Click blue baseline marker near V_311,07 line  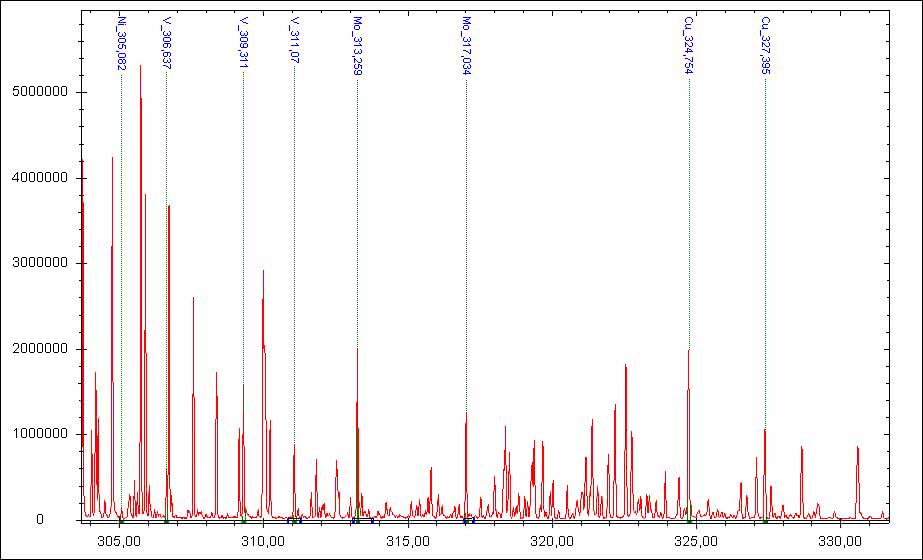[x=300, y=521]
